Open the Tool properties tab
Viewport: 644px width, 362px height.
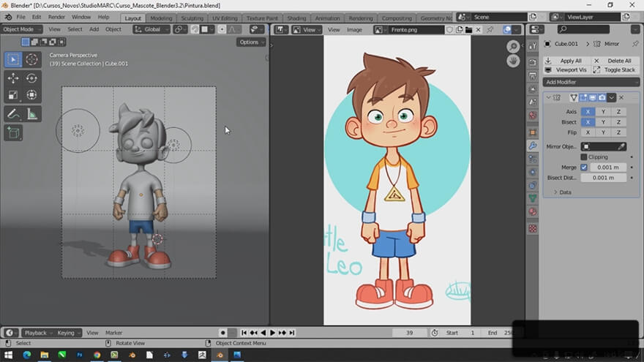(533, 46)
